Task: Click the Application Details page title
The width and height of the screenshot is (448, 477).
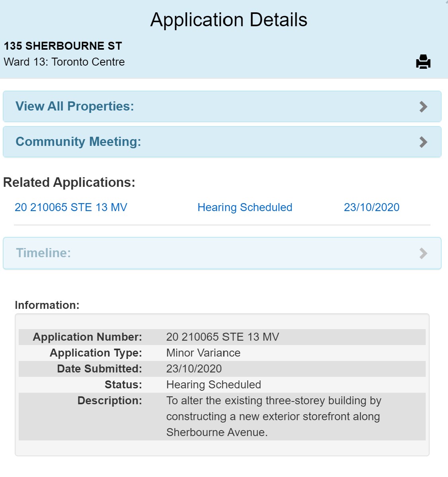Action: (228, 19)
